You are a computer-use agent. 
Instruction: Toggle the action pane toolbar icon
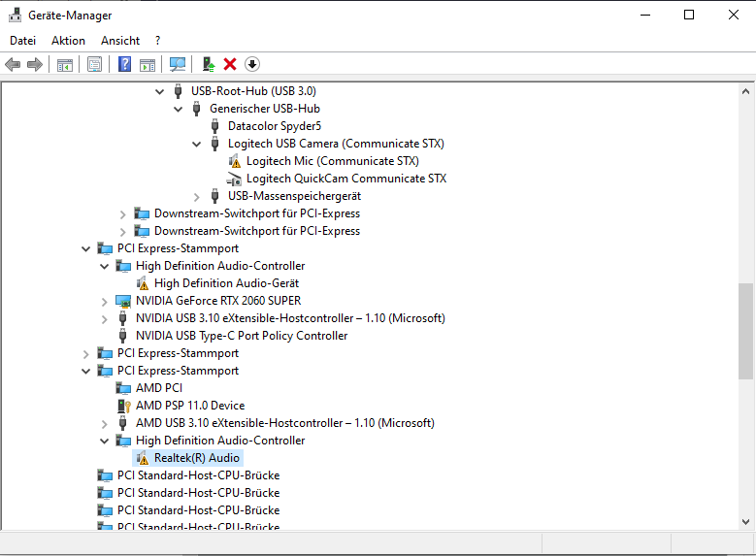point(148,64)
